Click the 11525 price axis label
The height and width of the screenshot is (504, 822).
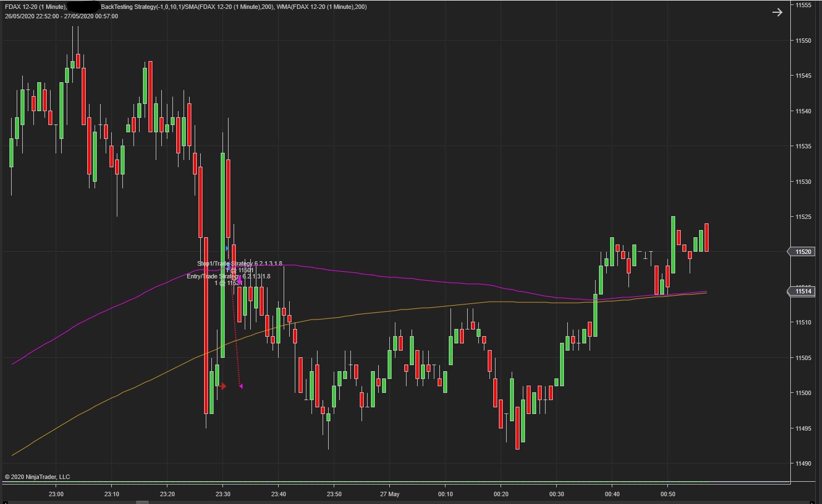(803, 217)
